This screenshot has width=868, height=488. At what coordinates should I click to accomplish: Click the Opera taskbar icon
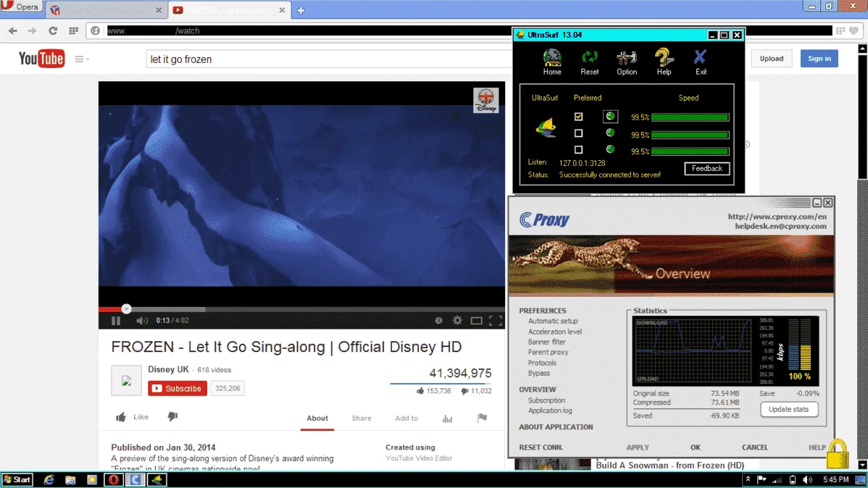tap(114, 480)
